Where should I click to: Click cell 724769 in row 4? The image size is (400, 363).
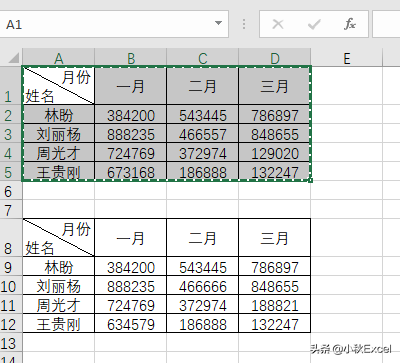(x=131, y=152)
